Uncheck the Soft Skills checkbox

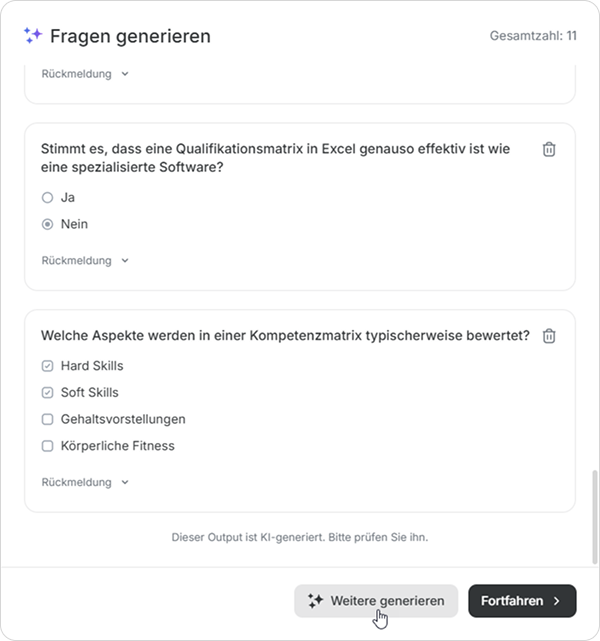coord(47,393)
